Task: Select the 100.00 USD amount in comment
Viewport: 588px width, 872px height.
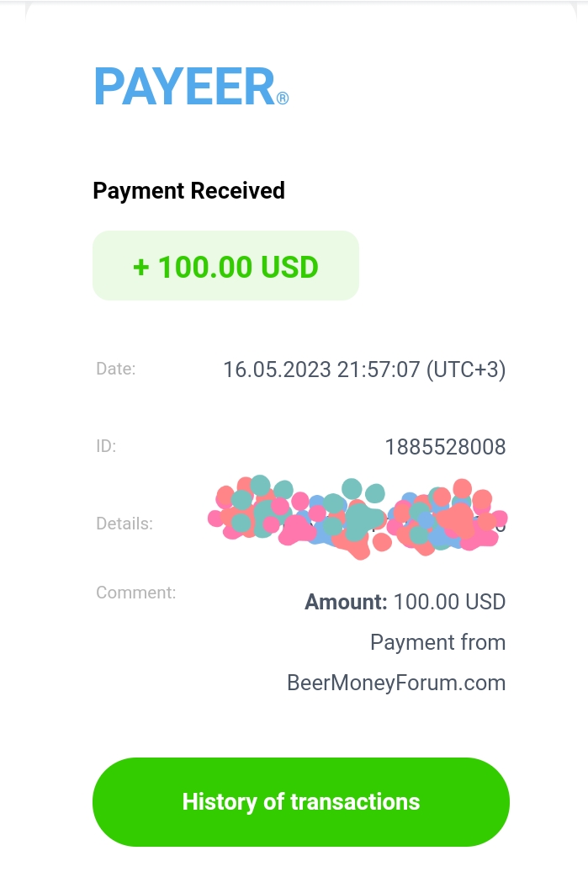Action: pos(449,603)
